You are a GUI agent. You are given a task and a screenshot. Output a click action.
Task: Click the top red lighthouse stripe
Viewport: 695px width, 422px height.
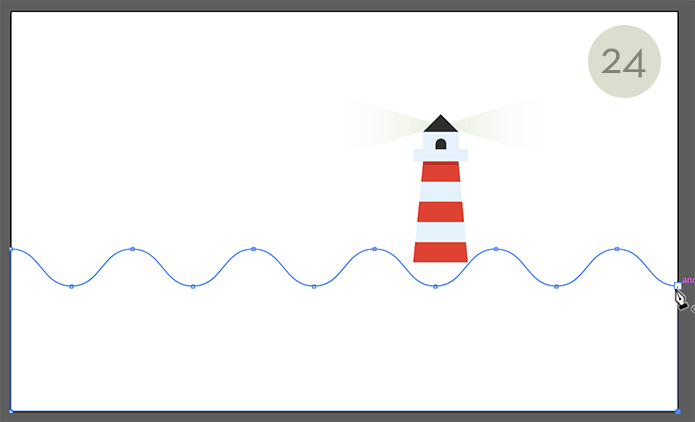[x=441, y=172]
